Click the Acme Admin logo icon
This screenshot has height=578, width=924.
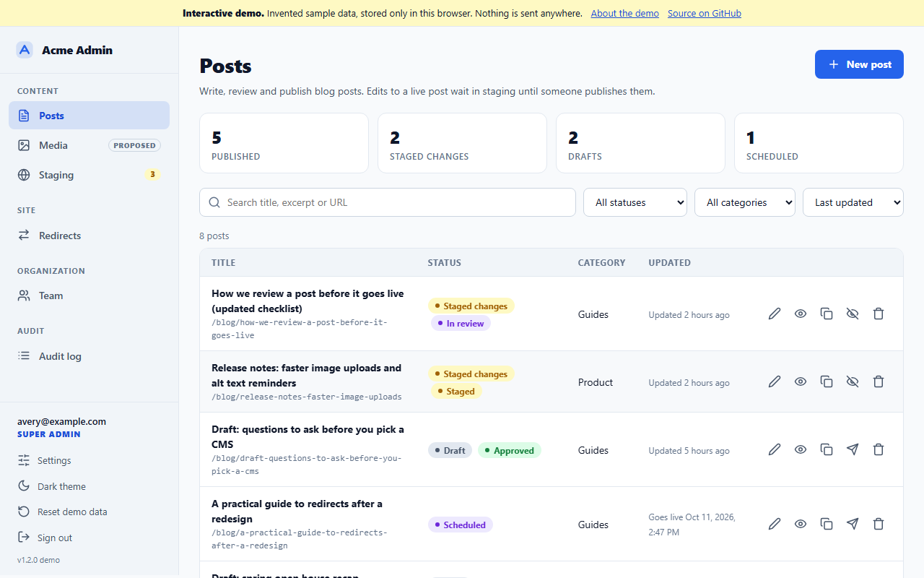click(x=25, y=50)
